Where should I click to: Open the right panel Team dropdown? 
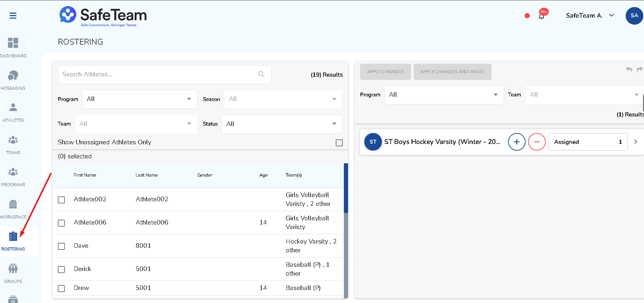pos(584,95)
